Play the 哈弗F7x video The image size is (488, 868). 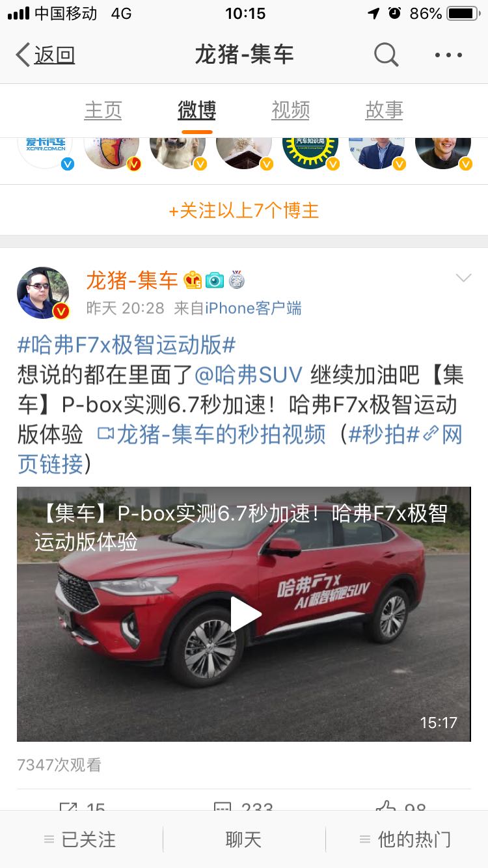pos(245,614)
